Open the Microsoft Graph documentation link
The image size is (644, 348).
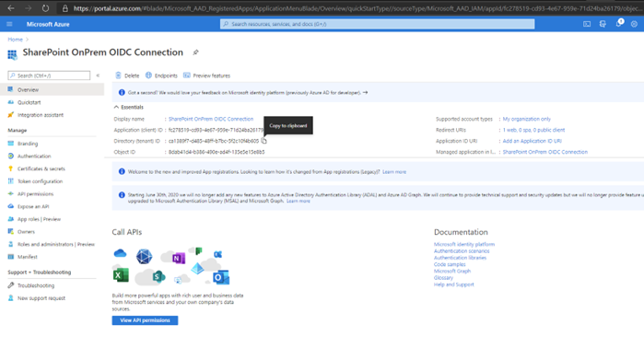452,272
